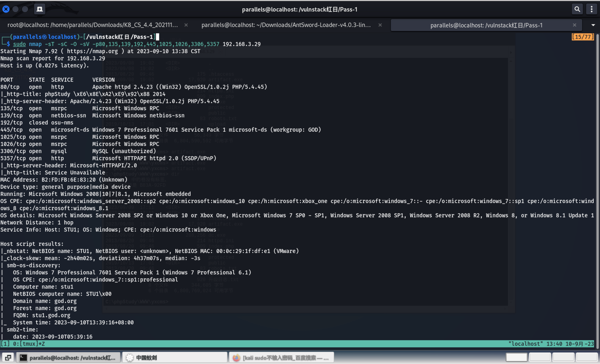The height and width of the screenshot is (364, 600).
Task: Click the MAC Address B2:FD:FB:6E:83:20 line
Action: point(64,180)
